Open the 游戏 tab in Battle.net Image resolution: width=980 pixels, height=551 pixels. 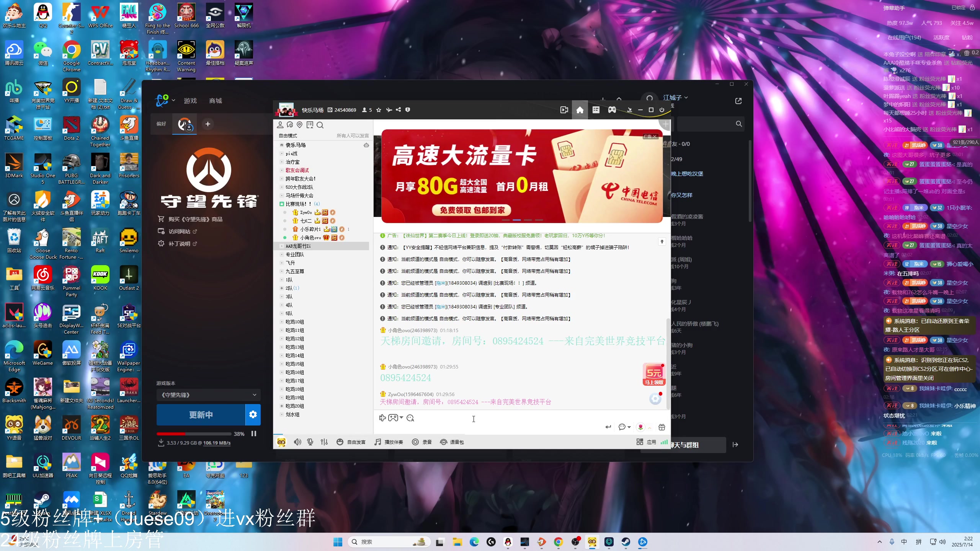click(190, 101)
